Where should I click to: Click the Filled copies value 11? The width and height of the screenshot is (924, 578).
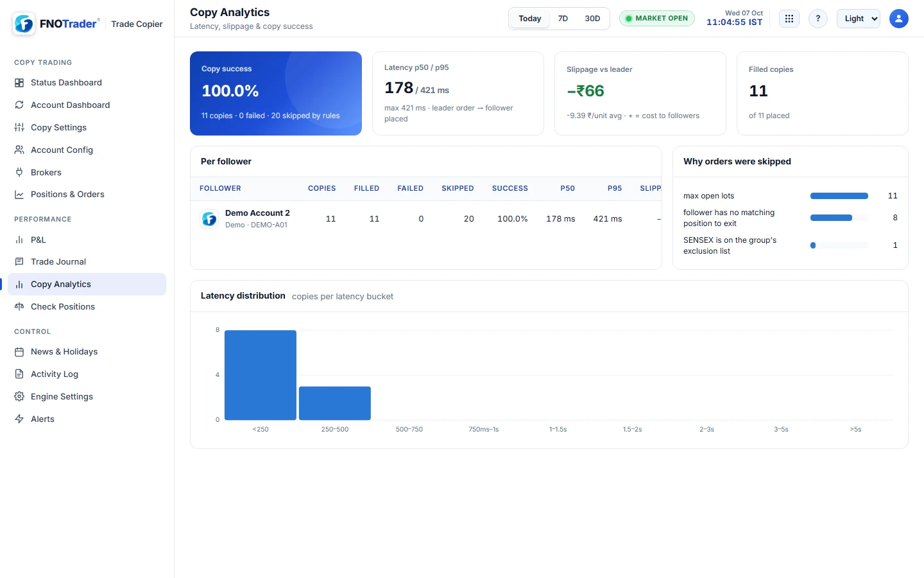pyautogui.click(x=758, y=91)
